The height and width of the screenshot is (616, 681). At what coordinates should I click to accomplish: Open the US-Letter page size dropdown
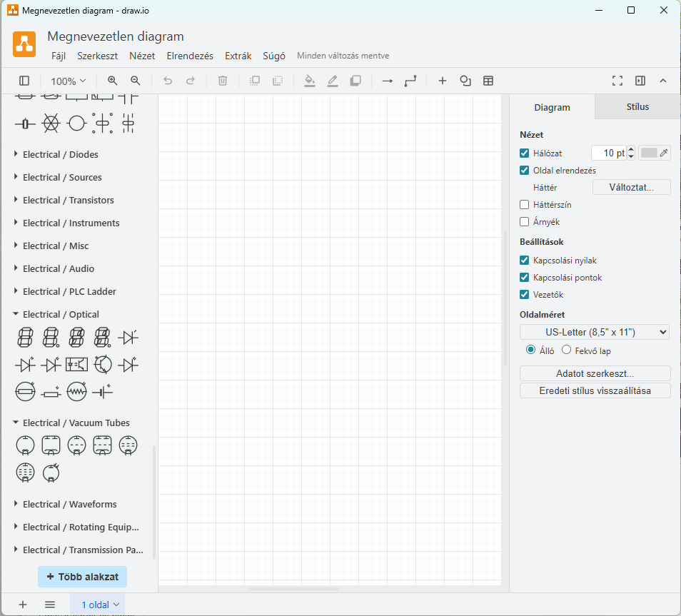coord(594,333)
